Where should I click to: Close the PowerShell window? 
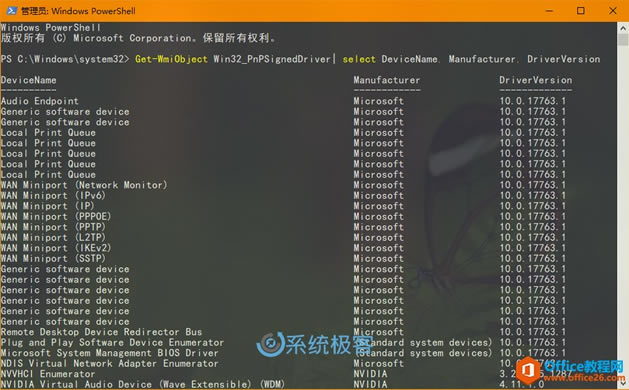[613, 11]
